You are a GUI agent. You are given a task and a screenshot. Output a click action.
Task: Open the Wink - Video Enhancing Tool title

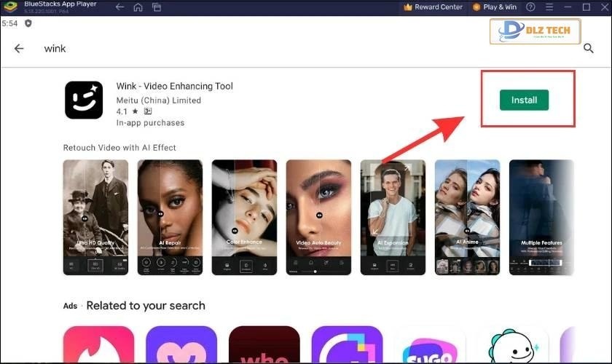coord(175,86)
